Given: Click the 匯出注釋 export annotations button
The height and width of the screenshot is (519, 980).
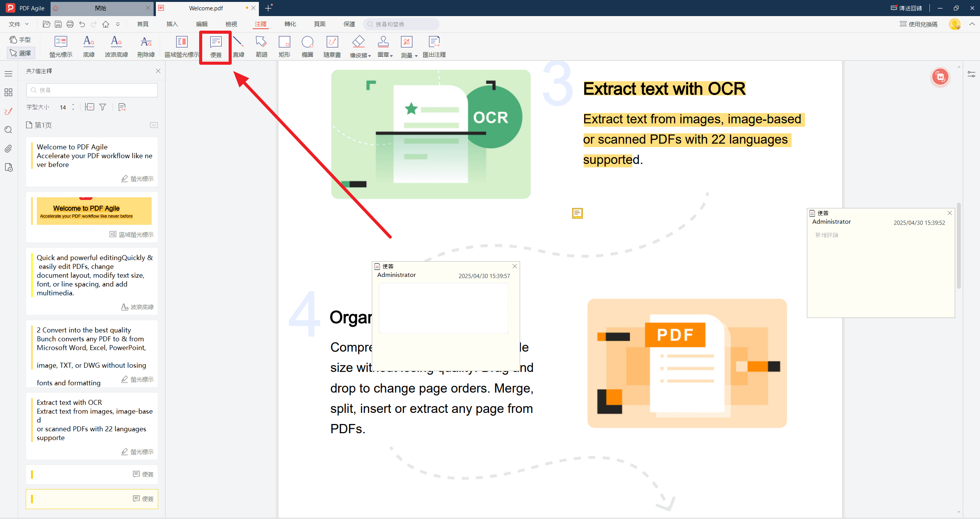Looking at the screenshot, I should click(434, 47).
